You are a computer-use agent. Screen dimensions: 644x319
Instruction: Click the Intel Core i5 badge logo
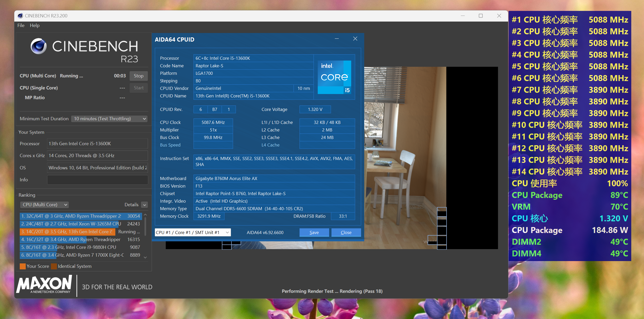334,77
